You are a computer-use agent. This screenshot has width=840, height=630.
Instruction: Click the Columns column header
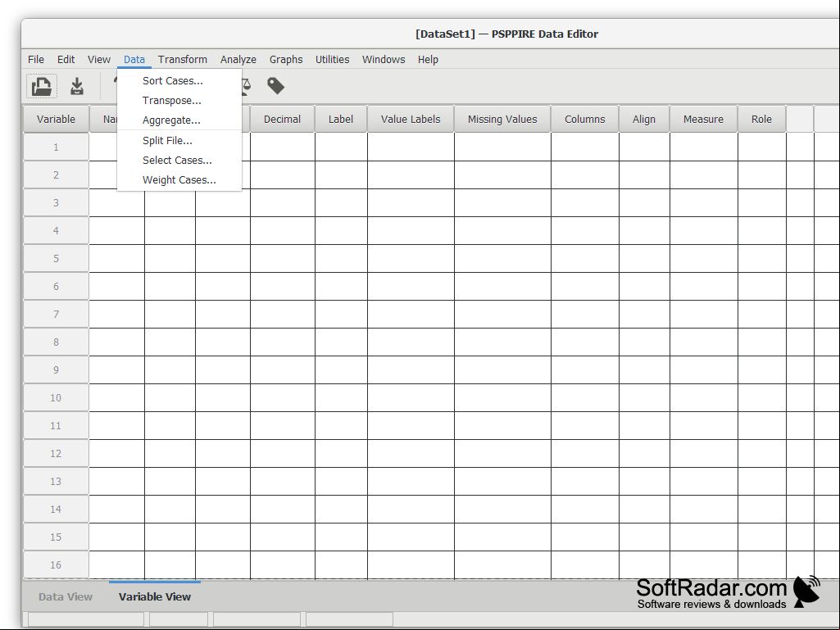click(585, 119)
